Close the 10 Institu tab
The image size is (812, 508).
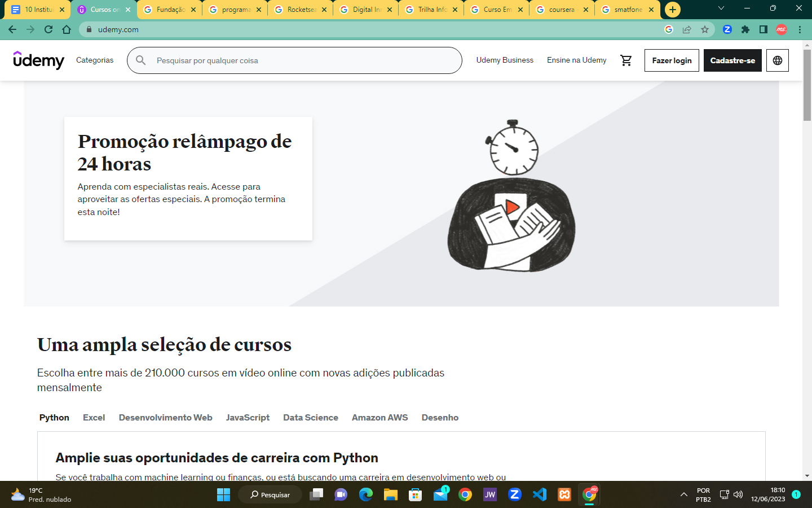click(62, 10)
